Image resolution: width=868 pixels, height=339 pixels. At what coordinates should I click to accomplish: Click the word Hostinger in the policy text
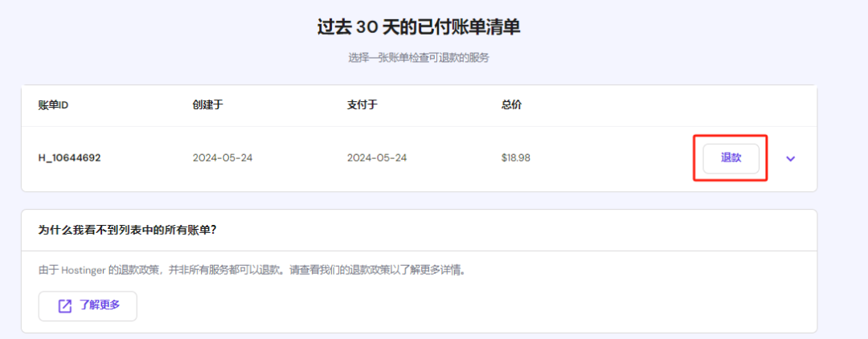pyautogui.click(x=84, y=271)
